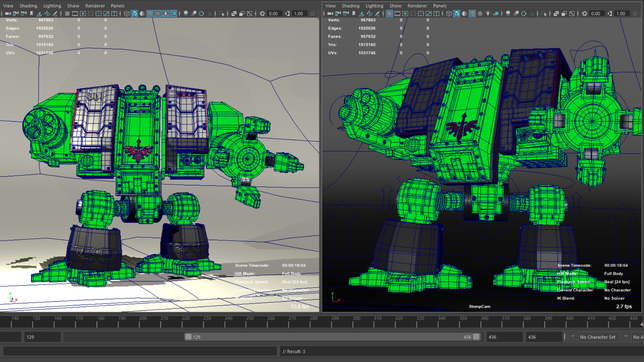
Task: Toggle Film Gate in left panel
Action: [x=75, y=13]
